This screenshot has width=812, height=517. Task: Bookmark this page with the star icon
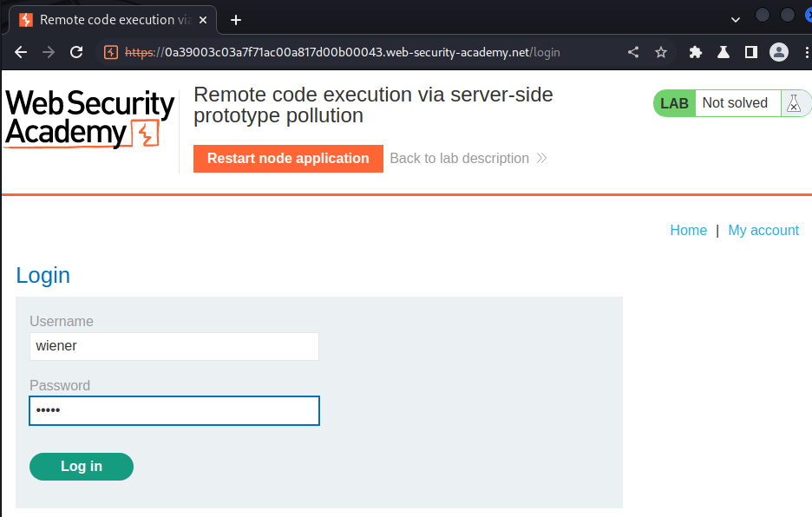[x=661, y=52]
